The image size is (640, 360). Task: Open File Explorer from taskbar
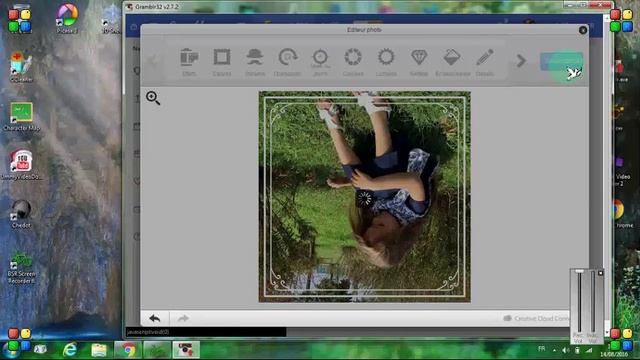99,350
